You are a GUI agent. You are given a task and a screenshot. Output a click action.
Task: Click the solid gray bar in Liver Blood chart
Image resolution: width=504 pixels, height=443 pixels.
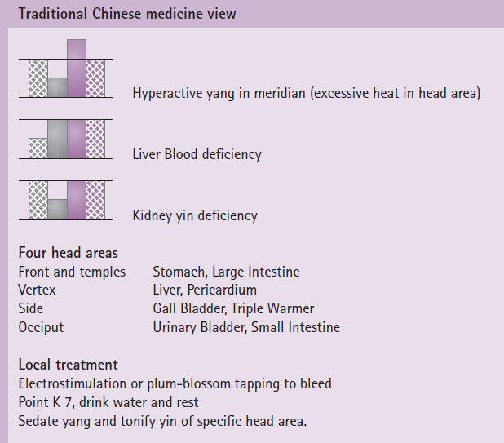pyautogui.click(x=58, y=139)
